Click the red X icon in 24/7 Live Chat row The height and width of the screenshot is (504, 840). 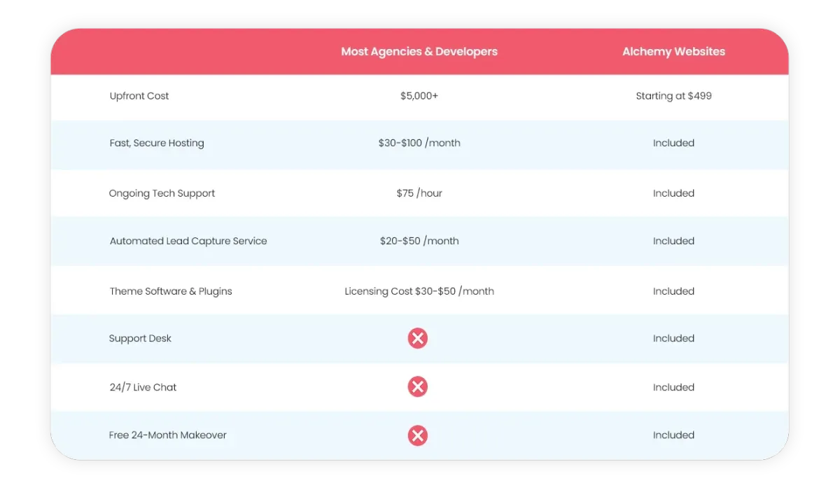pyautogui.click(x=418, y=386)
